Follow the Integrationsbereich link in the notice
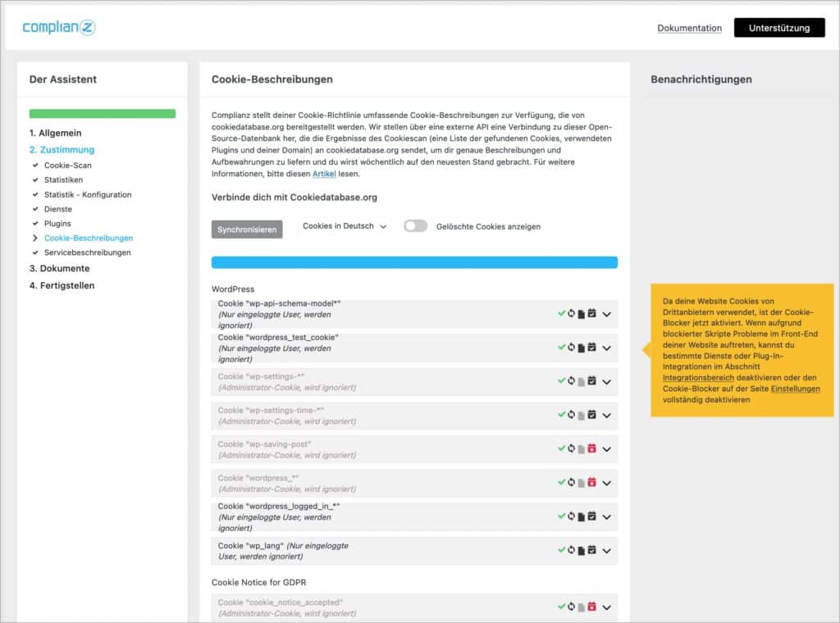840x623 pixels. [x=698, y=378]
